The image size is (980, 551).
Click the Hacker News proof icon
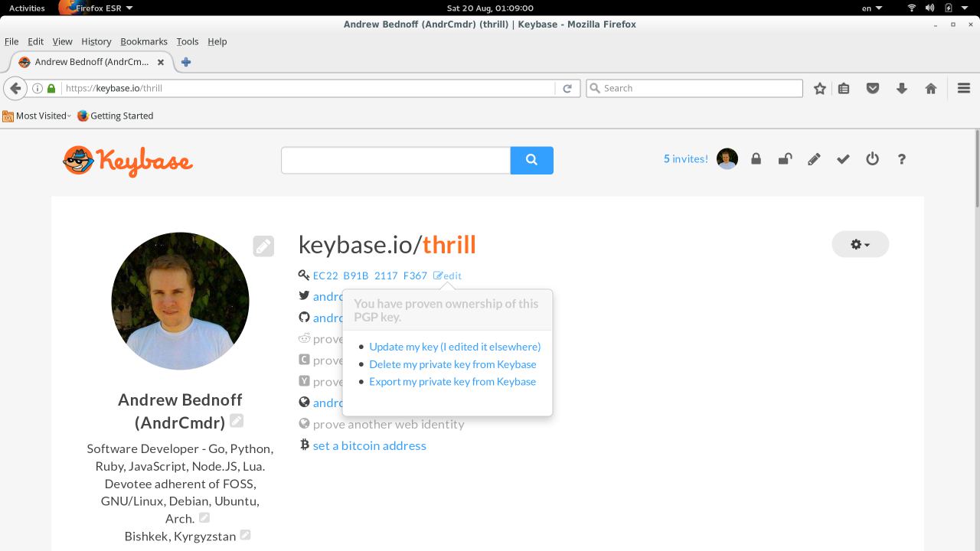coord(304,381)
